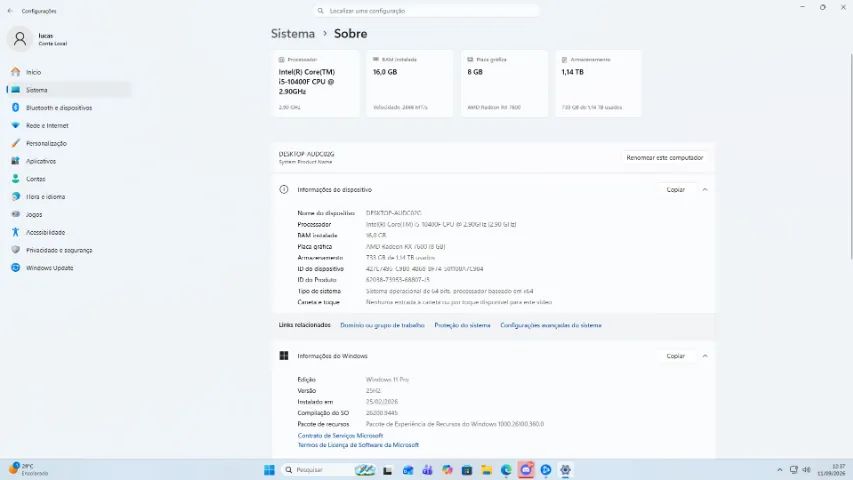Open Proteção do sistema link

[462, 325]
